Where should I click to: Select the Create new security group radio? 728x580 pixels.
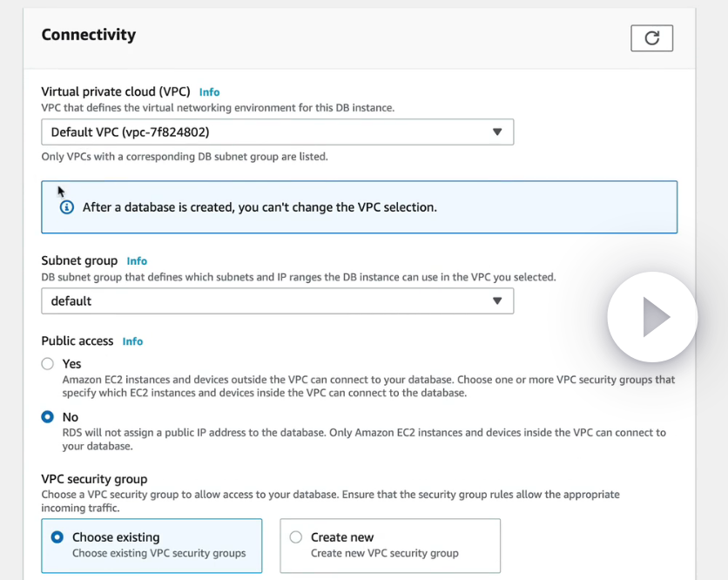[x=296, y=537]
